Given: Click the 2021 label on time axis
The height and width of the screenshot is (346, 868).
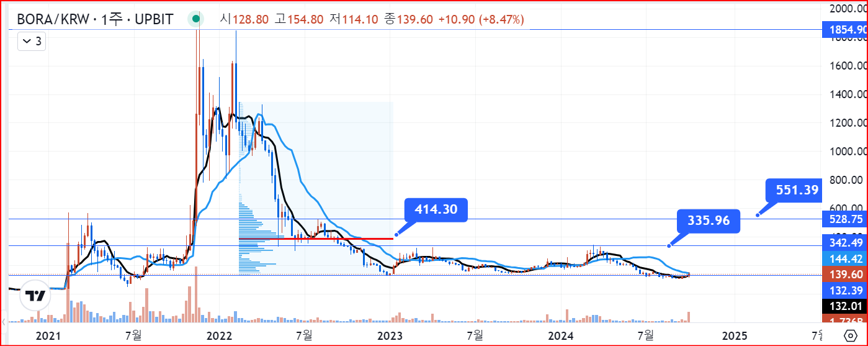Looking at the screenshot, I should (x=48, y=336).
